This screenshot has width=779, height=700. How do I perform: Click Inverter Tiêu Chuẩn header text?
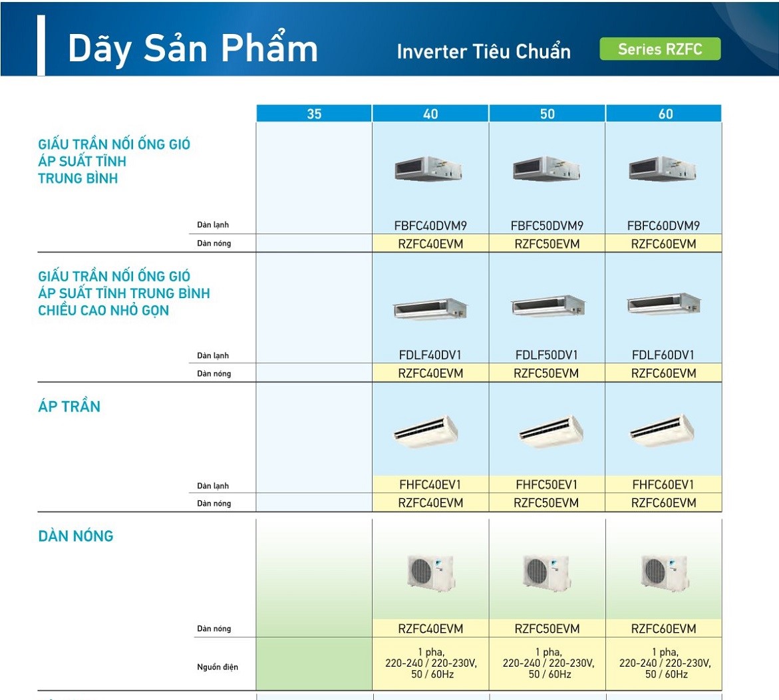point(484,51)
